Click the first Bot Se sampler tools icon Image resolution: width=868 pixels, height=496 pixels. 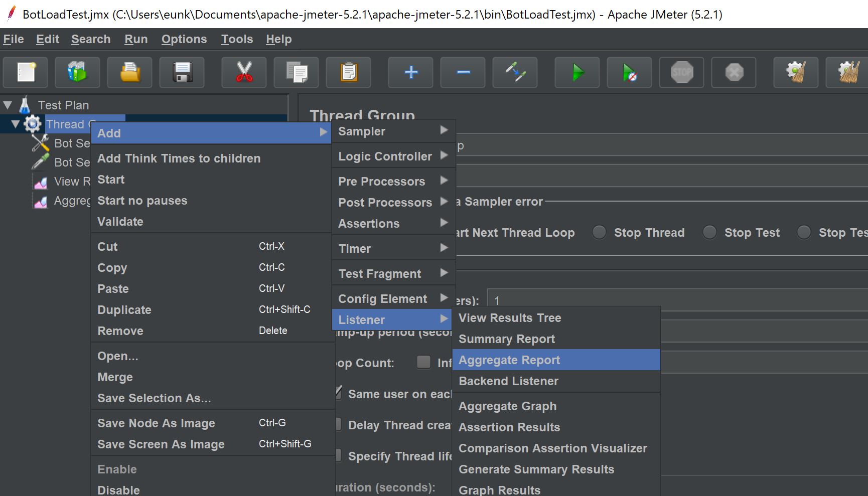tap(41, 143)
